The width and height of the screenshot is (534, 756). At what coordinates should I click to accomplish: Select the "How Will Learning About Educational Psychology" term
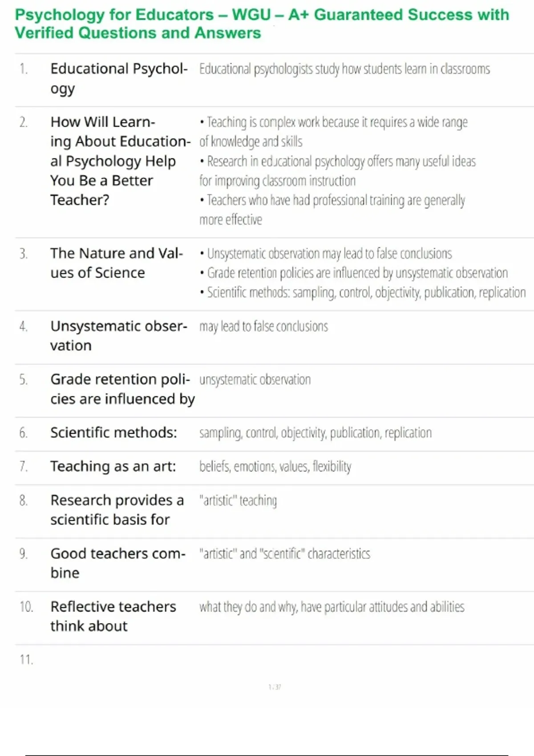point(119,161)
